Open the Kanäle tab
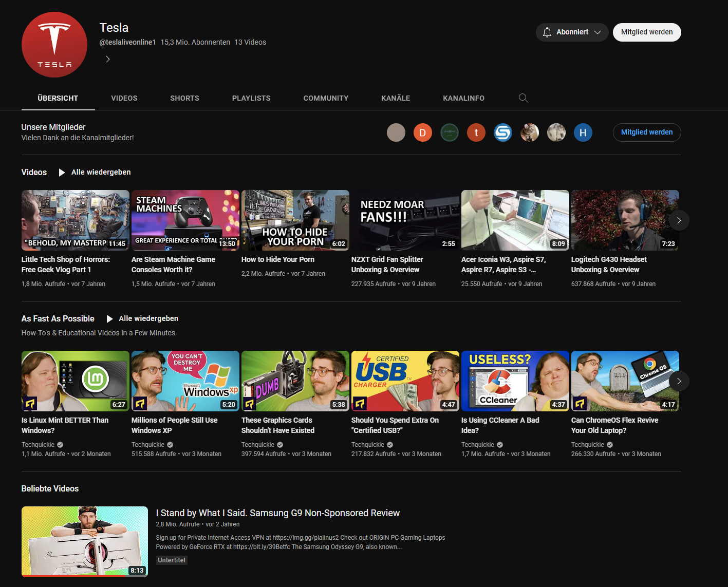This screenshot has width=728, height=587. (x=396, y=98)
